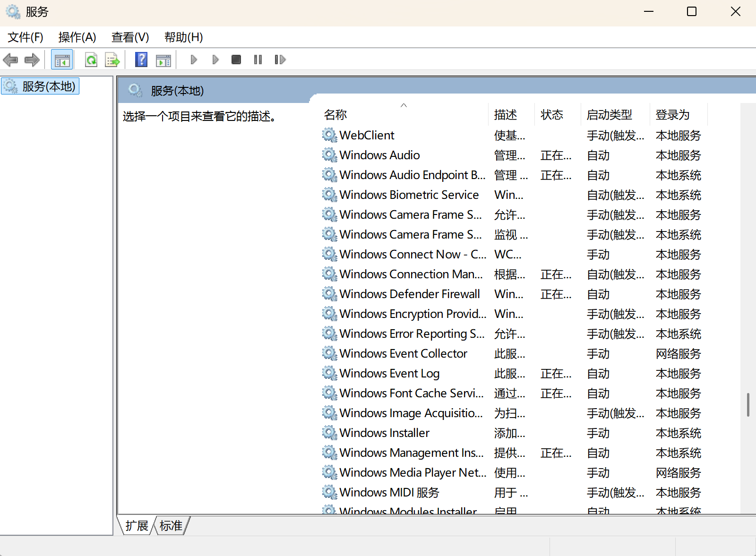
Task: Select the Windows Image Acquisitio... service
Action: coord(411,413)
